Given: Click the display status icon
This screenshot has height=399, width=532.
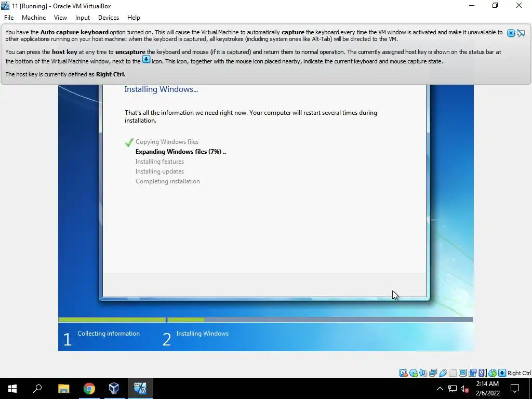Looking at the screenshot, I should click(x=462, y=373).
